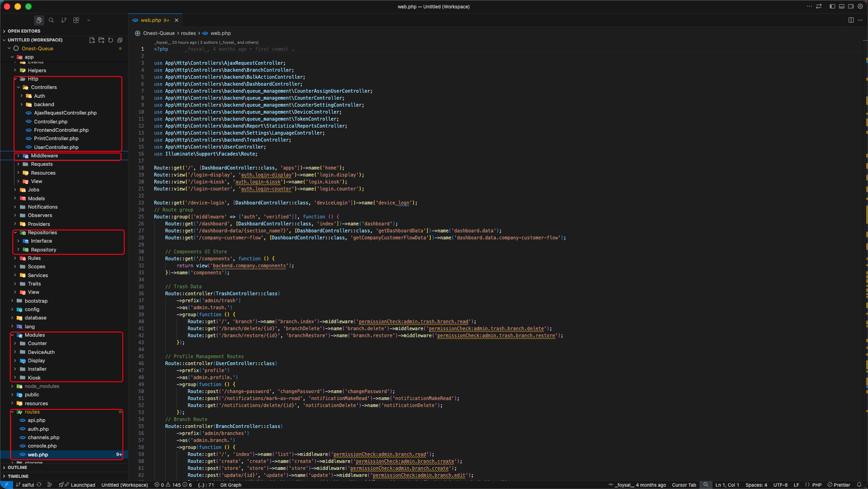
Task: Toggle the primary side bar layout
Action: click(832, 7)
